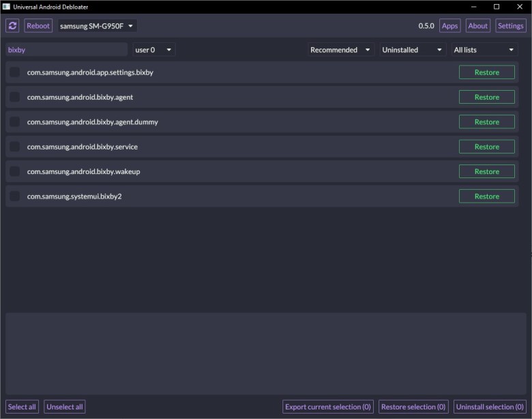
Task: Toggle checkbox for com.samsung.android.bixby.wakeup
Action: (14, 171)
